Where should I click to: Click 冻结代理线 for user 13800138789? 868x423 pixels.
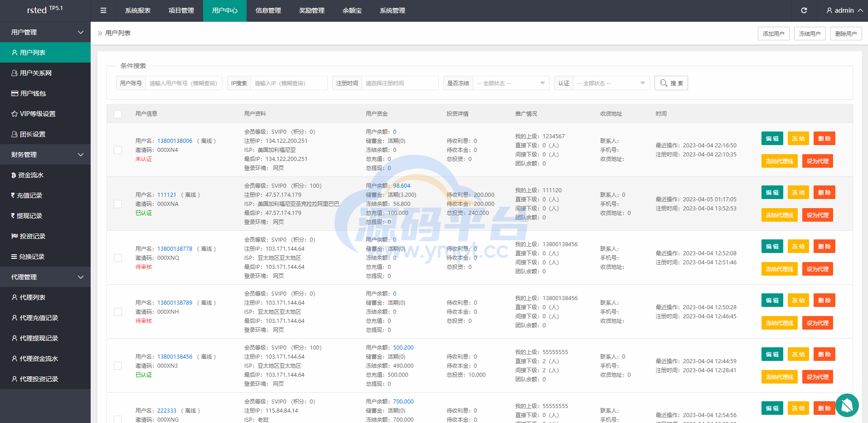780,323
